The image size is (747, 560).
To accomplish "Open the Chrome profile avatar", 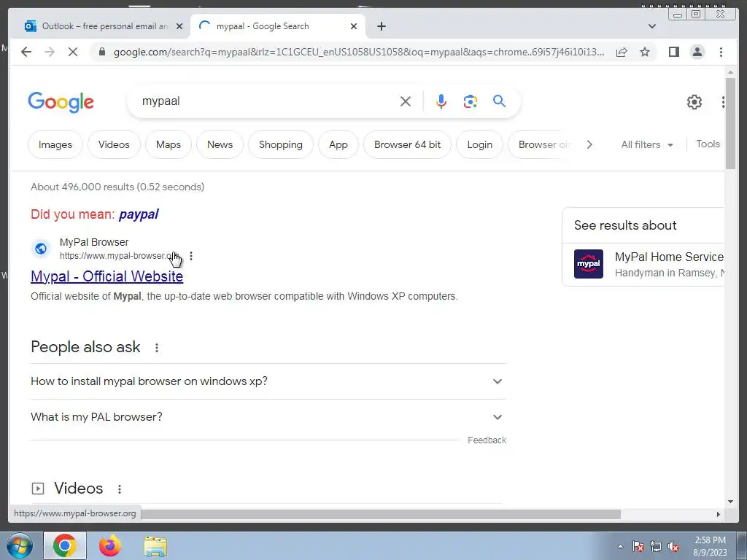I will point(697,52).
